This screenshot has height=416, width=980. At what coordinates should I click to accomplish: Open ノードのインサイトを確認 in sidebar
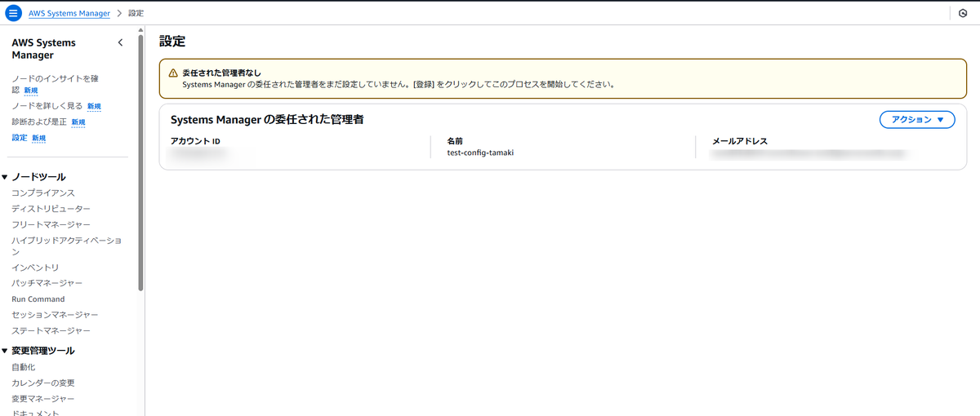55,84
